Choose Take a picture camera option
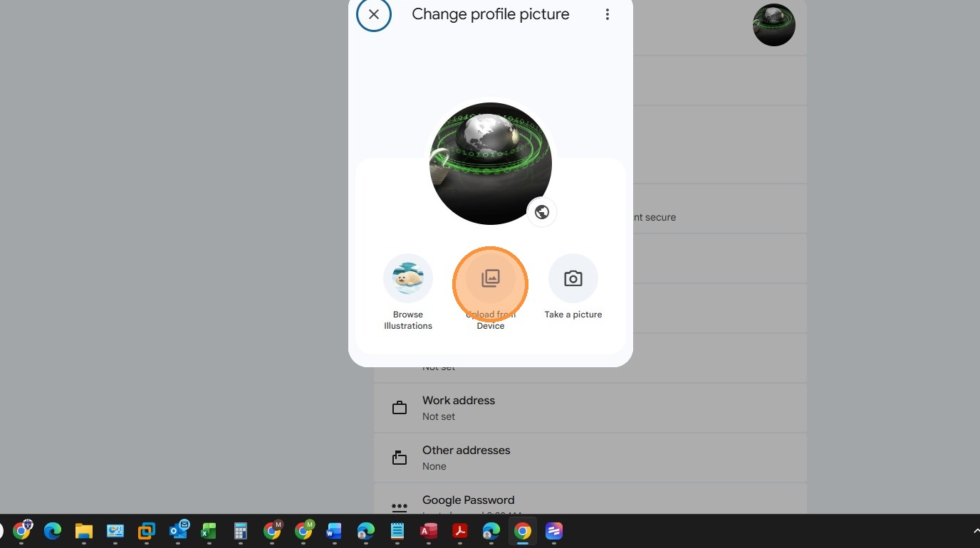The image size is (980, 548). point(573,288)
